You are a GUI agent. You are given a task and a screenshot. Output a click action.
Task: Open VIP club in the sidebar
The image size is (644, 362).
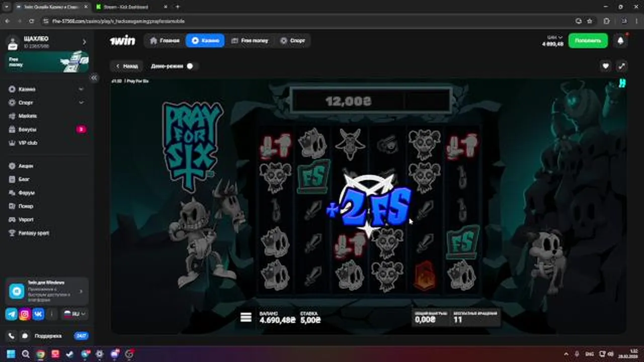tap(28, 143)
